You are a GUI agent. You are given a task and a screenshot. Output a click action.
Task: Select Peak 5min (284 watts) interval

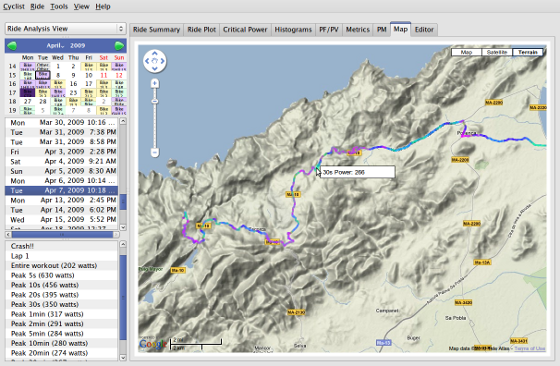(61, 334)
